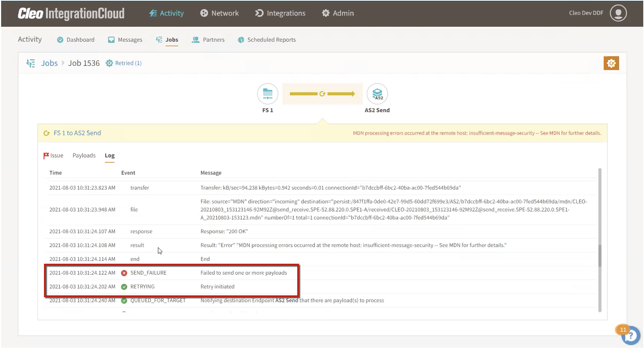Click the Activity lightning bolt icon
Image resolution: width=644 pixels, height=349 pixels.
pyautogui.click(x=153, y=13)
